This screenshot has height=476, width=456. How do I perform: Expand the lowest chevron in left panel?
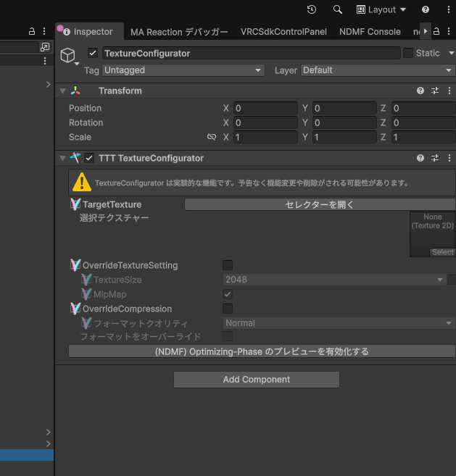pyautogui.click(x=49, y=443)
